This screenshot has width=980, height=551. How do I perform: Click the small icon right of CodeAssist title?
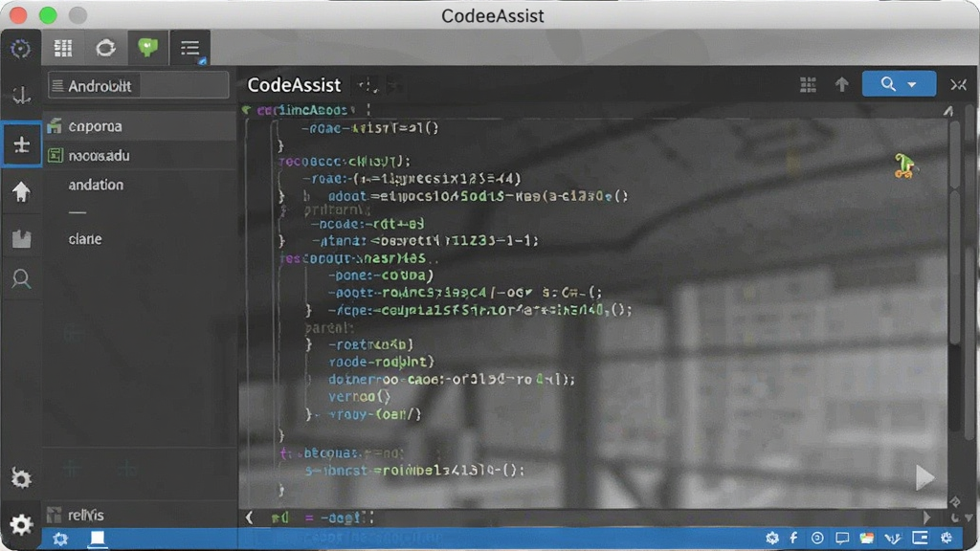coord(367,85)
